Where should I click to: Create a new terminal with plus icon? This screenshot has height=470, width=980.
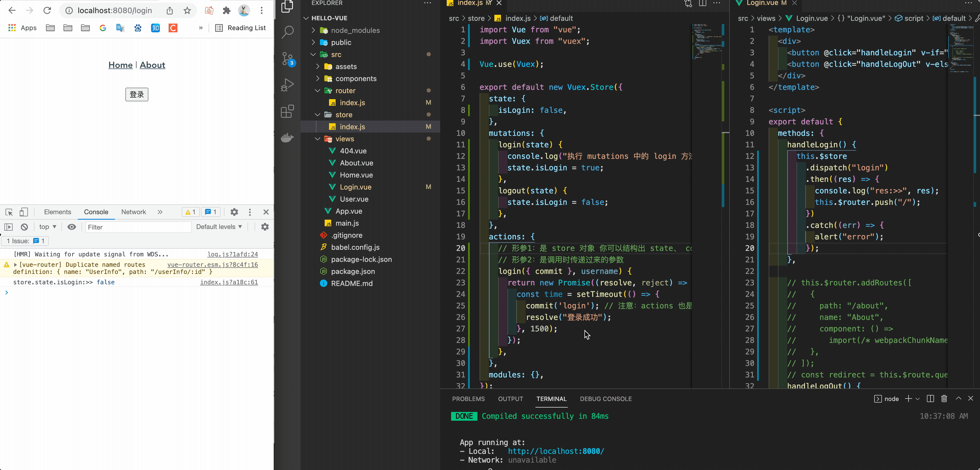coord(909,399)
